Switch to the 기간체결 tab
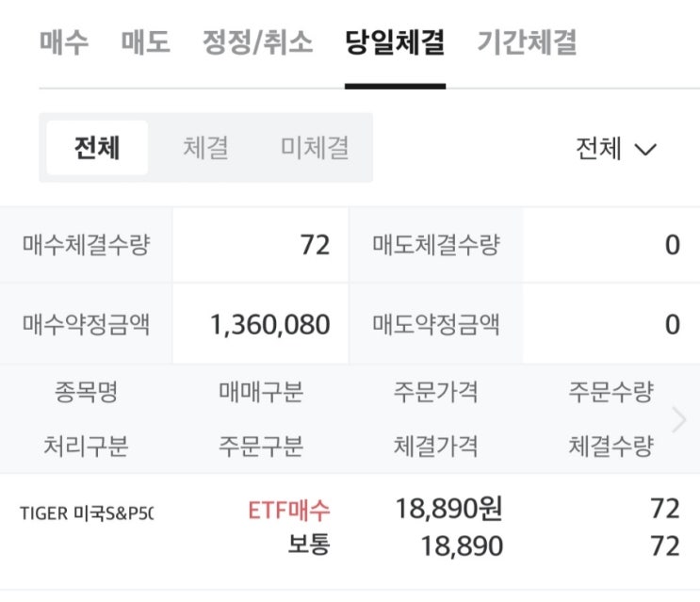Screen dimensions: 700x602 [x=527, y=43]
